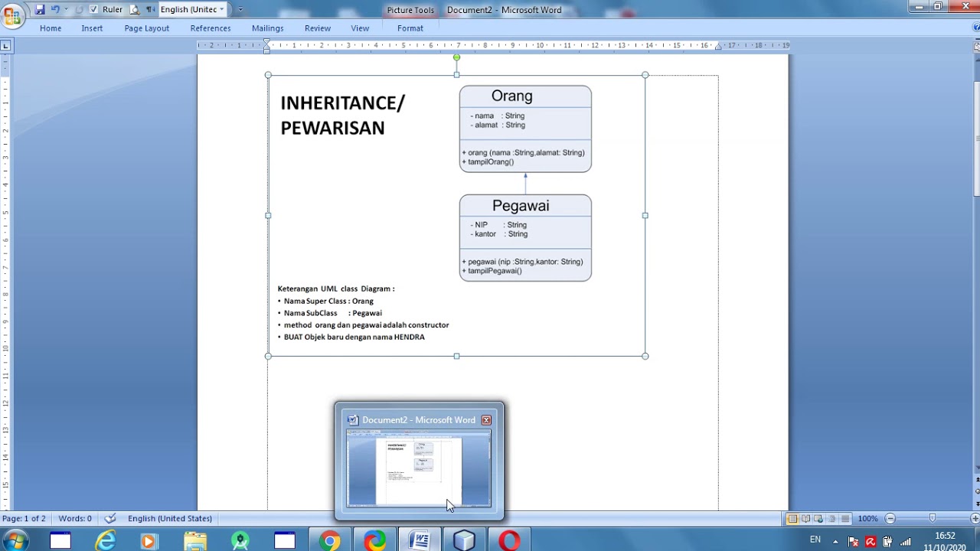Open the Mailings tab
The width and height of the screenshot is (980, 551).
coord(268,28)
